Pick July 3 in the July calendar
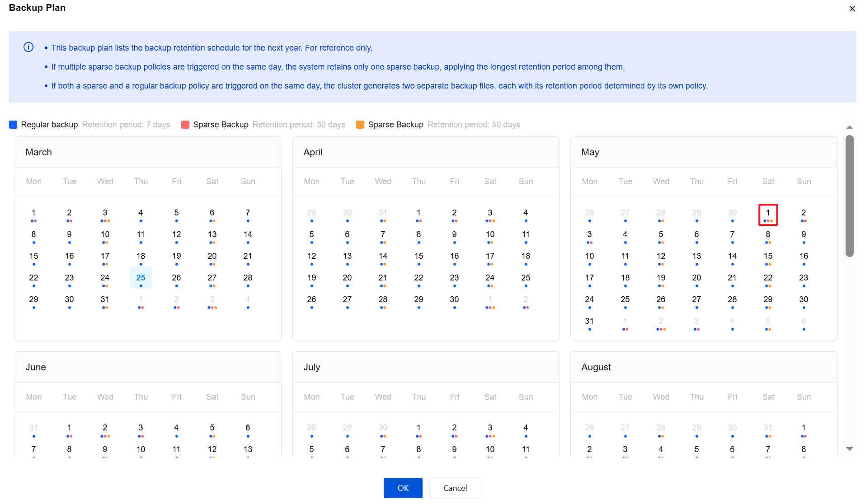This screenshot has height=504, width=865. coord(490,428)
